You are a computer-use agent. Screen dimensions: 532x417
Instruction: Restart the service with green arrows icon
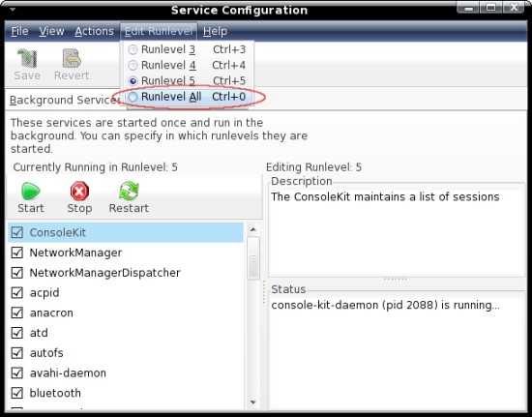(129, 197)
